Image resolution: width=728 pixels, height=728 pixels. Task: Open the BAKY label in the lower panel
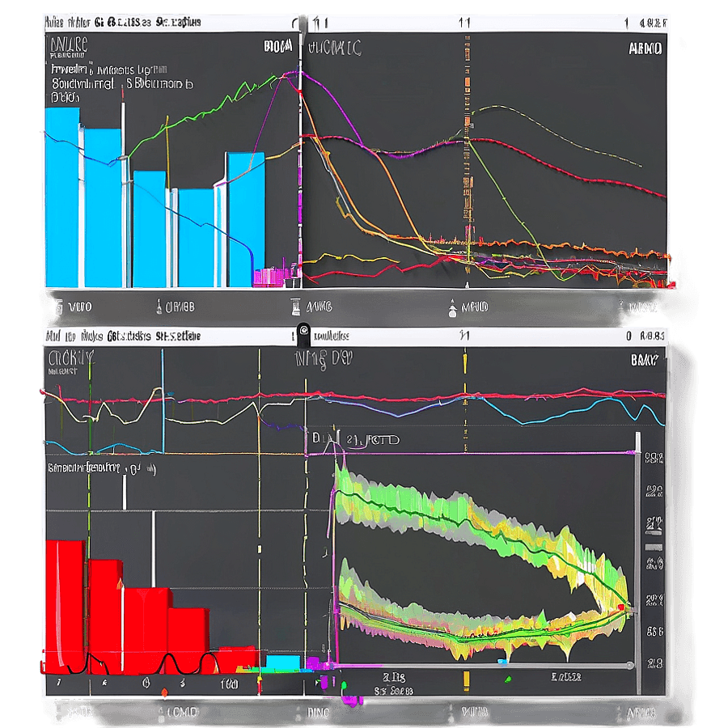[x=647, y=358]
